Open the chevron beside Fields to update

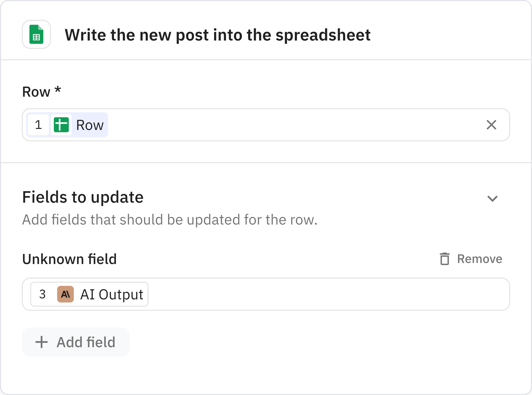click(493, 199)
